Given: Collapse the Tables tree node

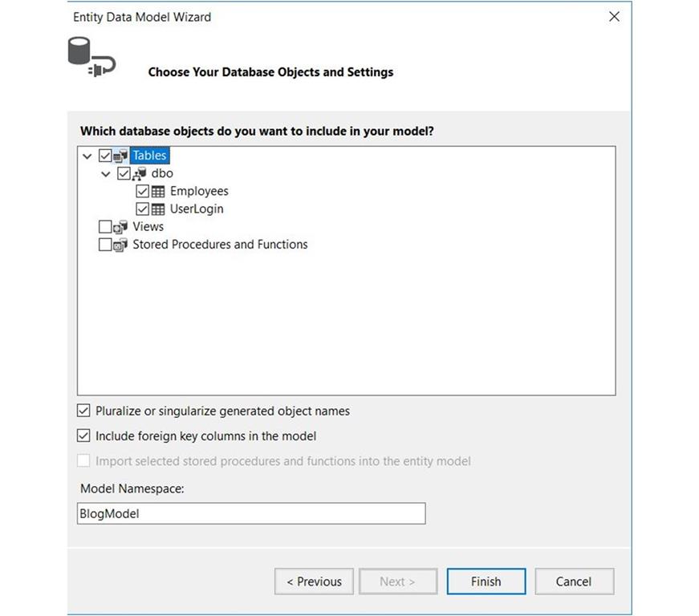Looking at the screenshot, I should coord(87,155).
